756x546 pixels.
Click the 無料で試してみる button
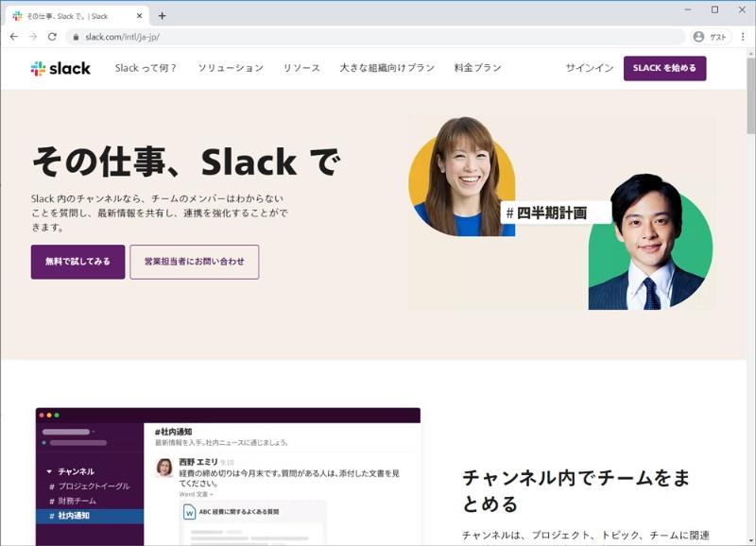(77, 262)
